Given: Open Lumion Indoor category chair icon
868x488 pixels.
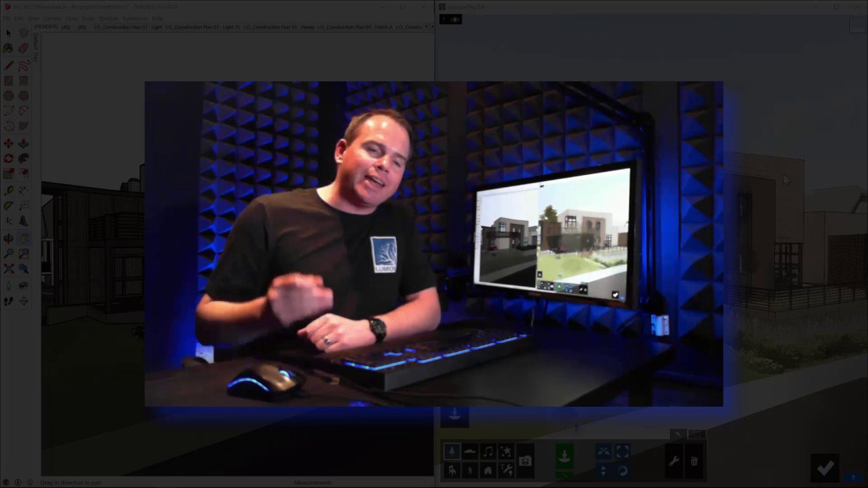Looking at the screenshot, I should point(452,470).
